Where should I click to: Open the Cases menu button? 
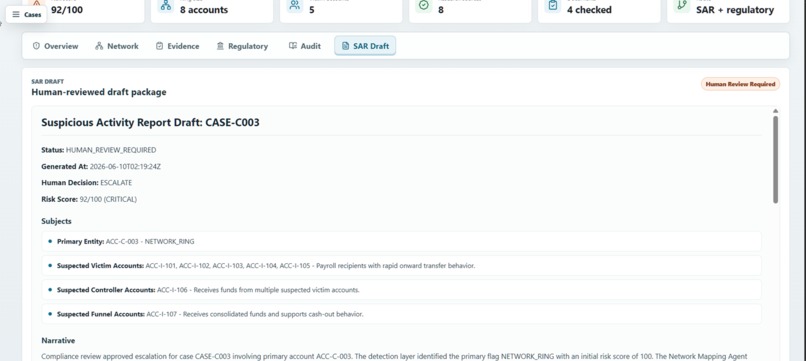26,14
